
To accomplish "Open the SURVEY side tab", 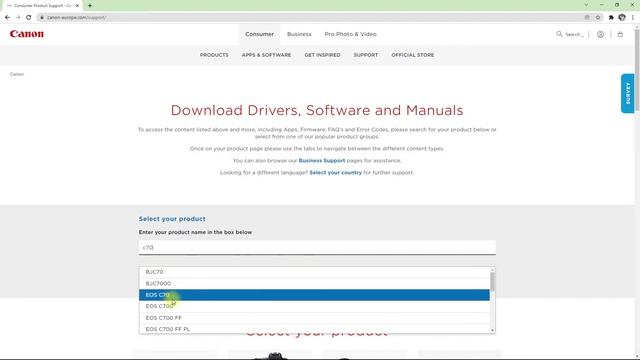I will (628, 93).
